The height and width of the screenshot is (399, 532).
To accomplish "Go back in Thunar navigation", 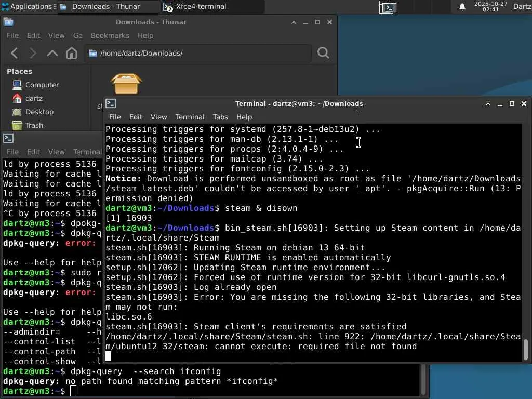I will pyautogui.click(x=14, y=53).
